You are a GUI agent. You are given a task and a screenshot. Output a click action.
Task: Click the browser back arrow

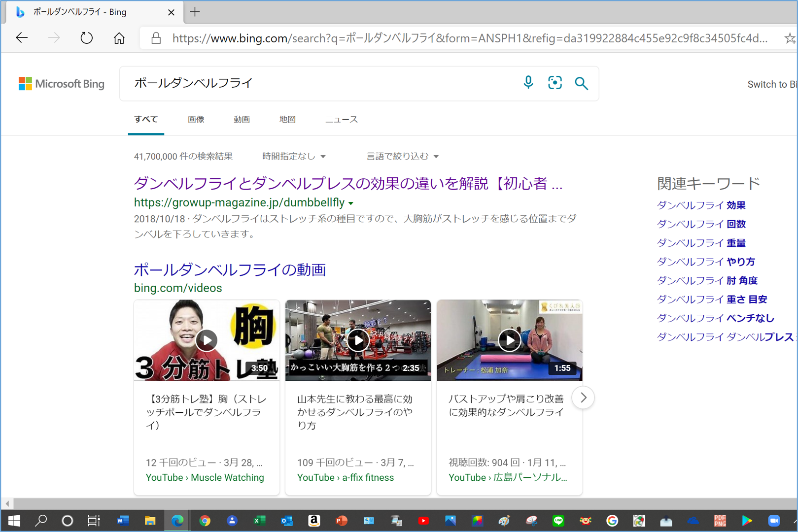(x=22, y=38)
